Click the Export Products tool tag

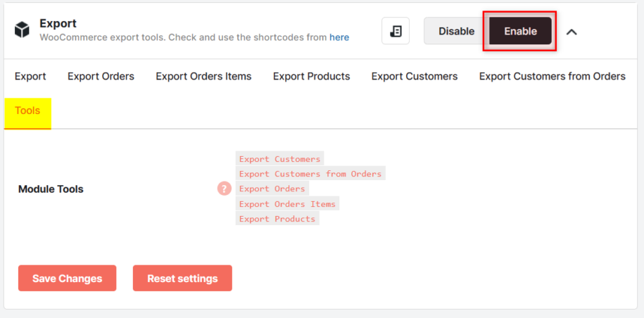pos(277,219)
